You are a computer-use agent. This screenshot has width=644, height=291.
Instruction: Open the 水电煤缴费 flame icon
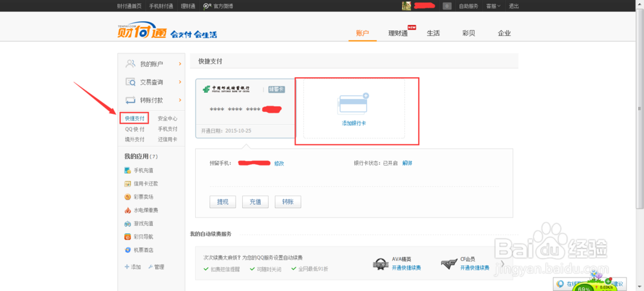point(128,210)
